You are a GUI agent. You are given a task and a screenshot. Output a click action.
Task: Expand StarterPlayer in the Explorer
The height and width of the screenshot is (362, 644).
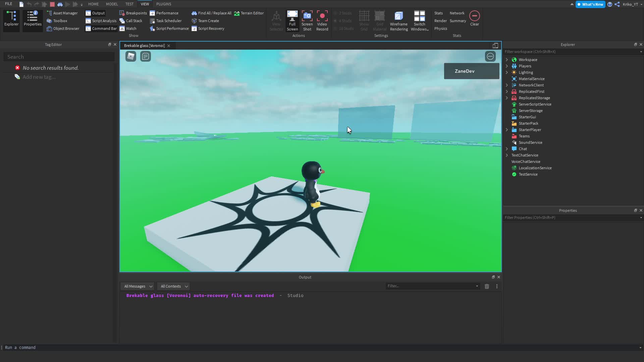506,130
